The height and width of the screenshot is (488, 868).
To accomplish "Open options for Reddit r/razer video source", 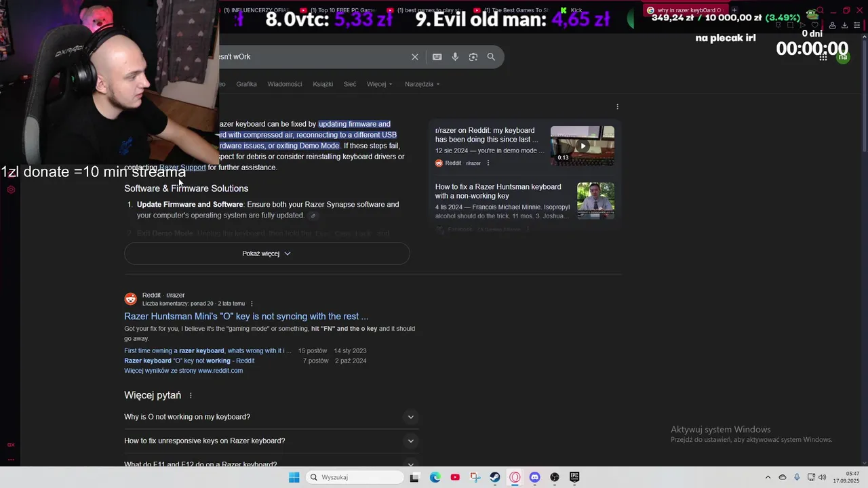I will click(488, 163).
